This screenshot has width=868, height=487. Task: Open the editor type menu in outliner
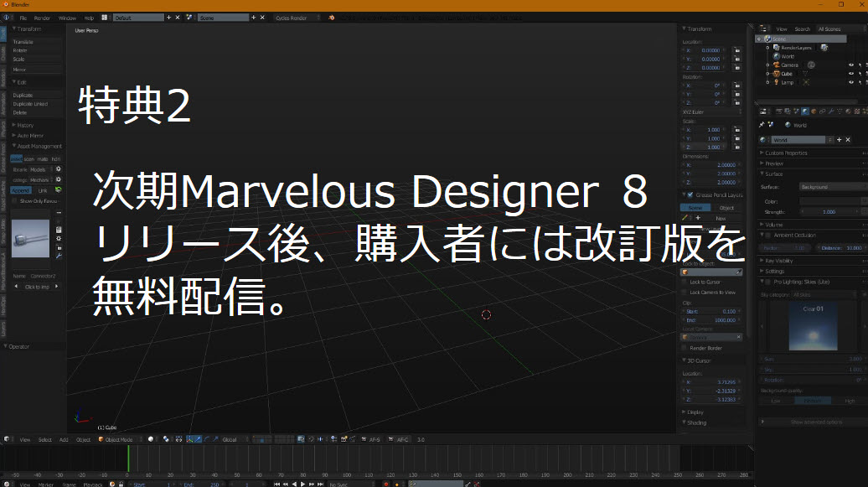point(762,28)
